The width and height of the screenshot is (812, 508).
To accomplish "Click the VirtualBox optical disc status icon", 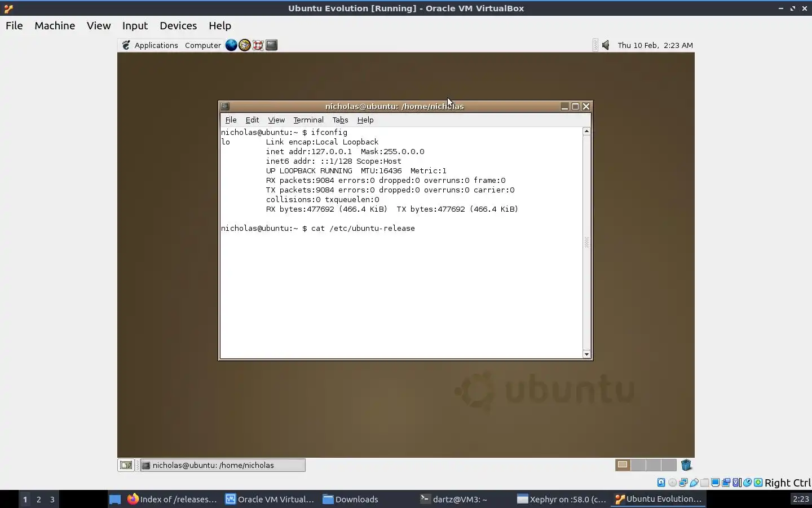I will pyautogui.click(x=672, y=483).
